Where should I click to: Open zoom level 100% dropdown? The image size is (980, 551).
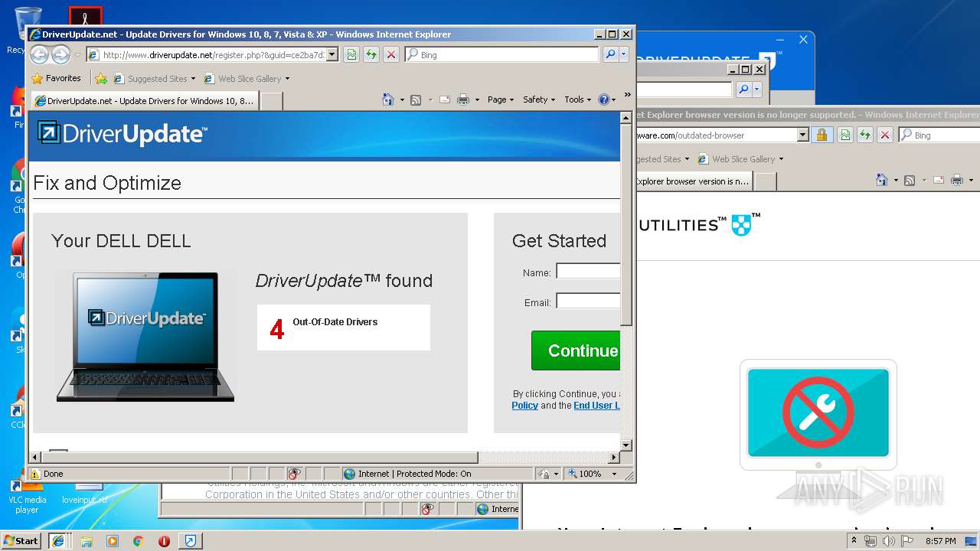[x=614, y=474]
